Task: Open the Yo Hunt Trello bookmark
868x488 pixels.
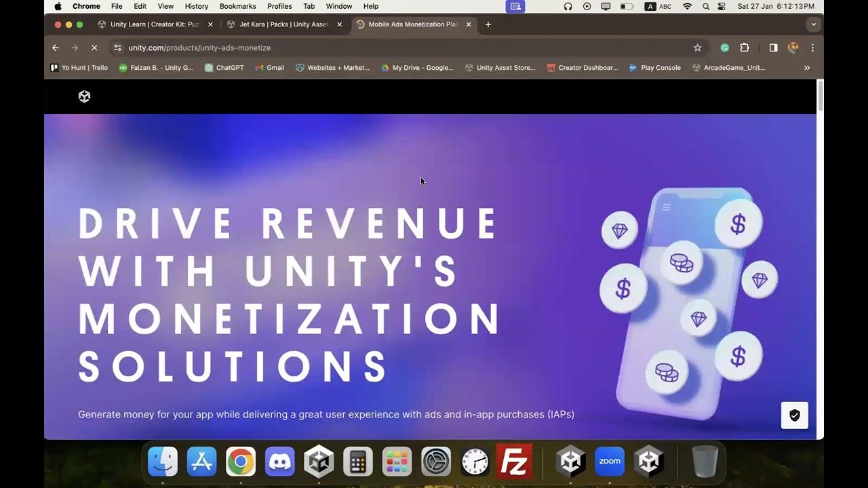Action: coord(79,68)
